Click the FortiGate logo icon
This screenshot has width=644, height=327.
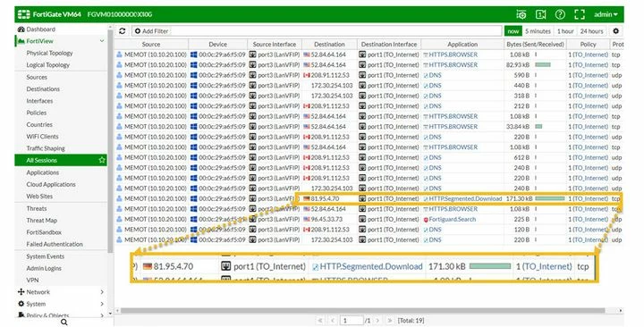[24, 14]
